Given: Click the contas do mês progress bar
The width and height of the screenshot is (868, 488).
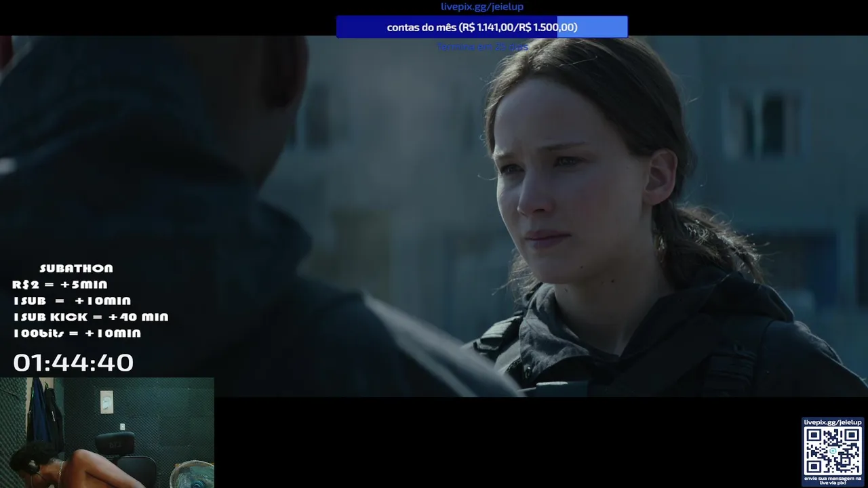Looking at the screenshot, I should (482, 27).
